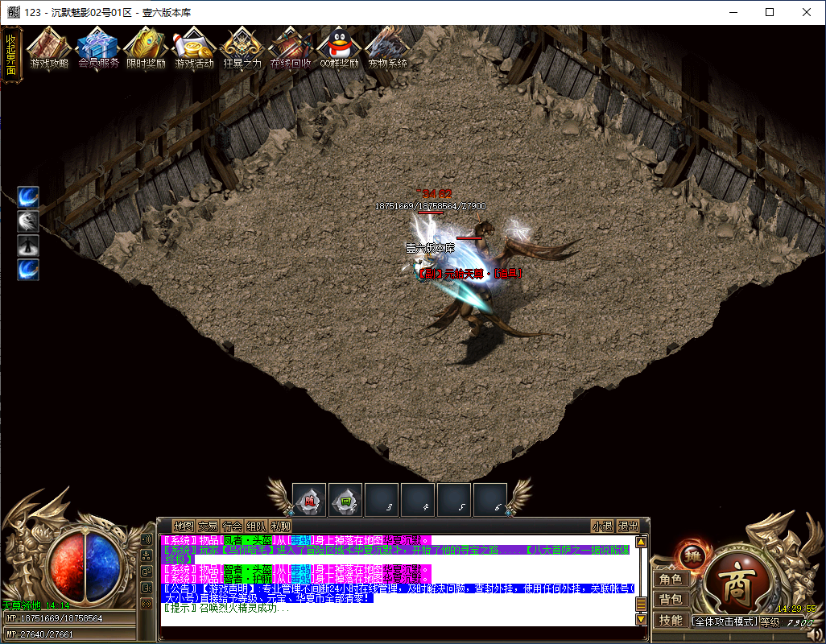Image resolution: width=826 pixels, height=644 pixels.
Task: Click the 摊 stall orb button
Action: click(692, 556)
